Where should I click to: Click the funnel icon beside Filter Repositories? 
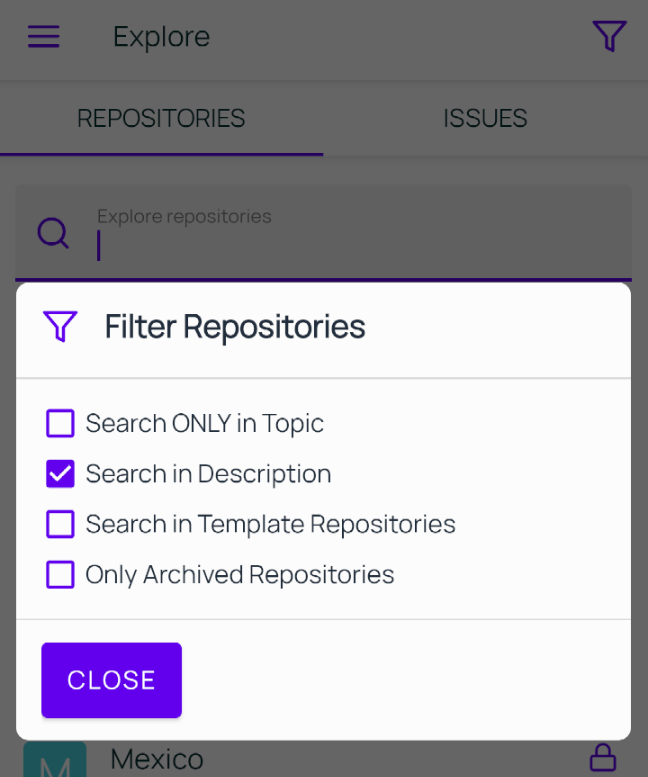60,326
